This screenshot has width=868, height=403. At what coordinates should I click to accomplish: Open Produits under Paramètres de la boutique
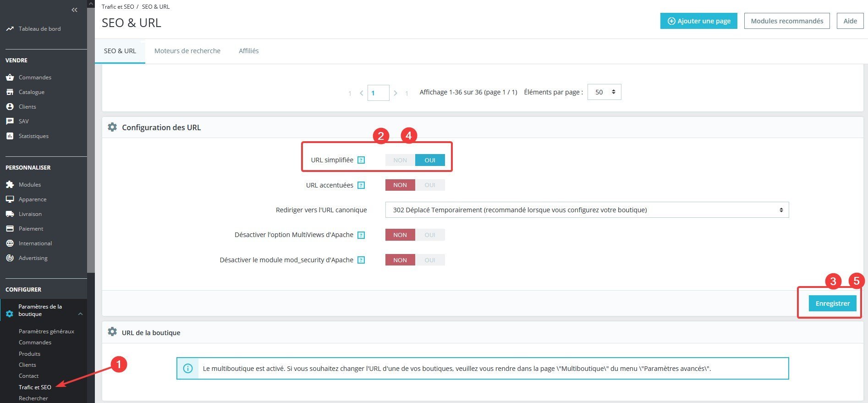click(29, 354)
